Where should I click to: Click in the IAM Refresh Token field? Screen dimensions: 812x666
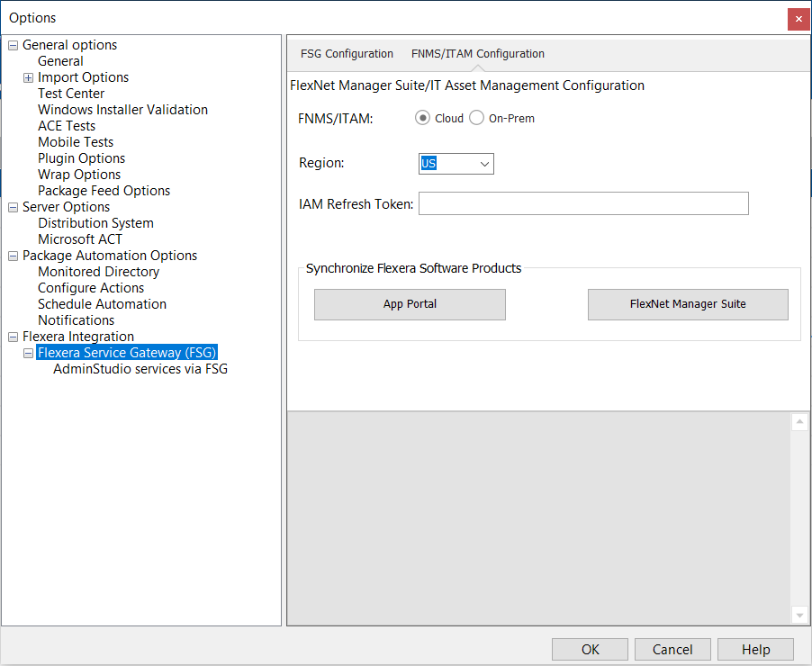(x=583, y=204)
